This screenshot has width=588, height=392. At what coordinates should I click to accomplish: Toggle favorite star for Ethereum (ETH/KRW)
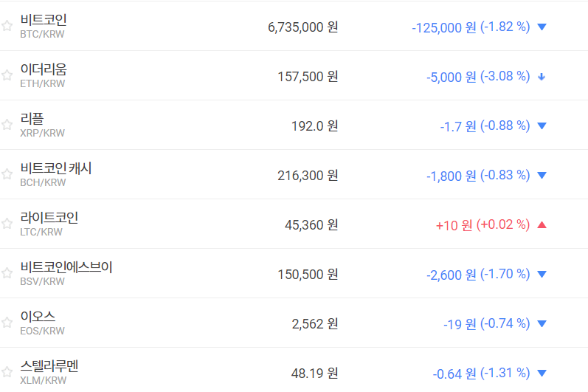point(7,75)
